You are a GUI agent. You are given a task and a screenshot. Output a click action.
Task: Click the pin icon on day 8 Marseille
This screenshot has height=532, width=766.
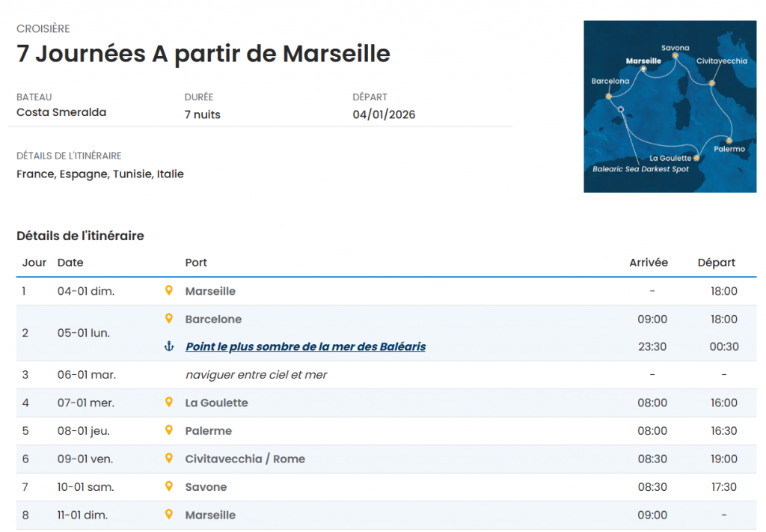click(x=169, y=515)
